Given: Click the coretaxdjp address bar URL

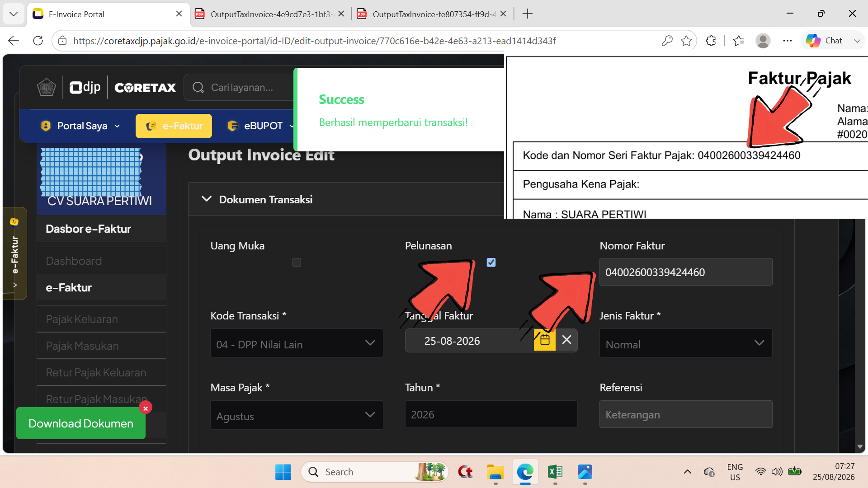Looking at the screenshot, I should coord(315,41).
